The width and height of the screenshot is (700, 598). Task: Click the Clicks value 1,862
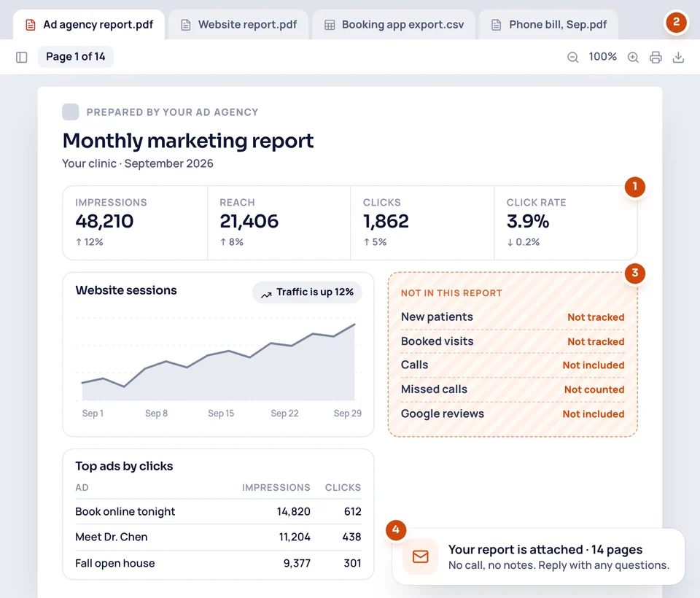(386, 221)
